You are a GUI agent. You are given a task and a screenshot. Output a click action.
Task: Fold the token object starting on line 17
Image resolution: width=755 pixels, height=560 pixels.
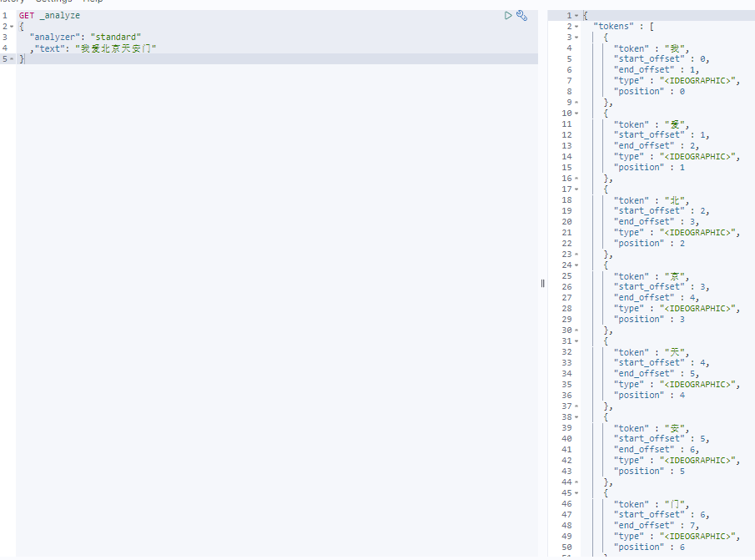point(576,189)
